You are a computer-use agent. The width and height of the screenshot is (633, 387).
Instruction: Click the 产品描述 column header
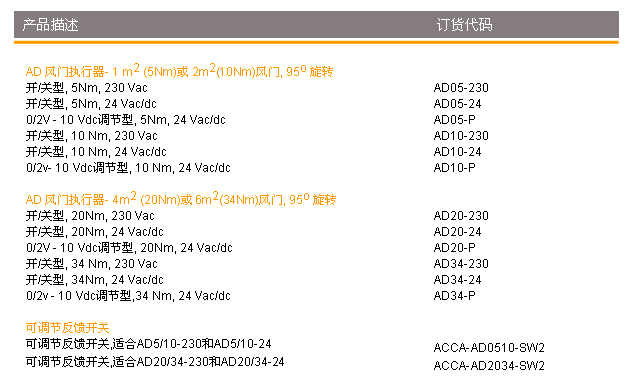(x=50, y=25)
